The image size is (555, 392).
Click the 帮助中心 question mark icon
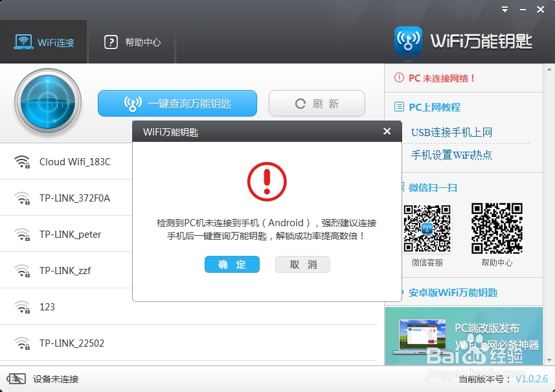[111, 42]
